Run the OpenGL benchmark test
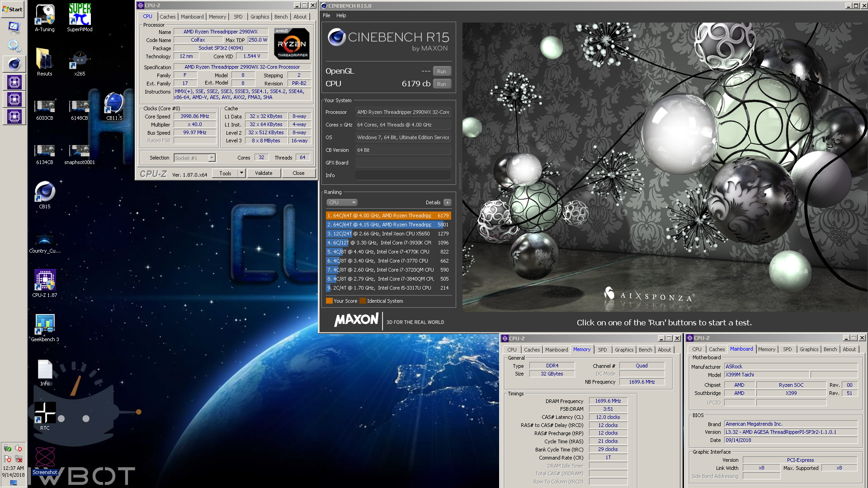The height and width of the screenshot is (488, 868). coord(442,71)
